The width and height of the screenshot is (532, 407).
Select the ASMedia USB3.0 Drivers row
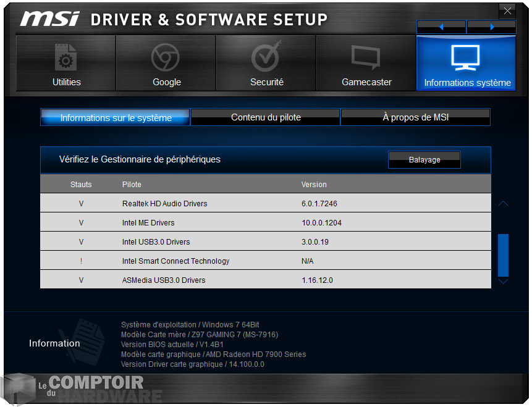[x=266, y=280]
